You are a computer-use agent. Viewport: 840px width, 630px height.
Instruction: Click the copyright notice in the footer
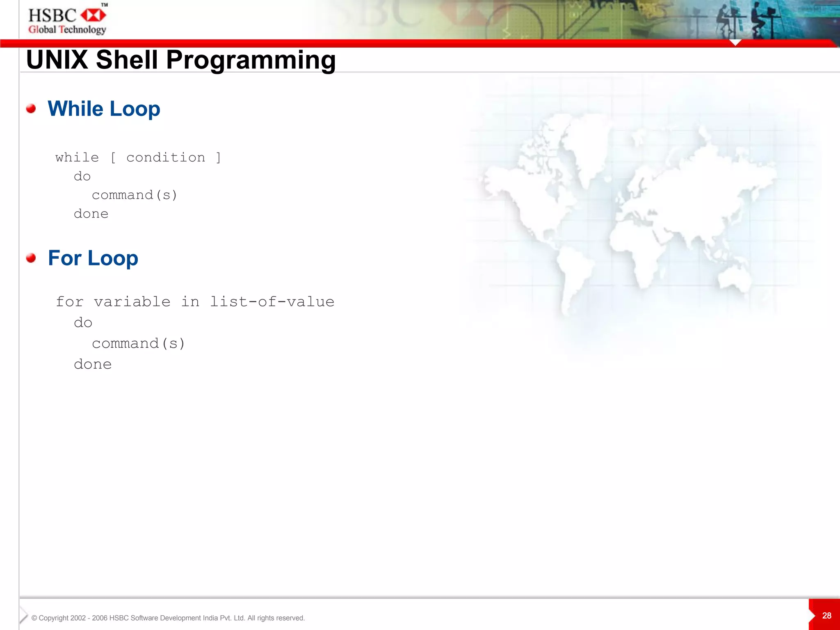pos(168,618)
